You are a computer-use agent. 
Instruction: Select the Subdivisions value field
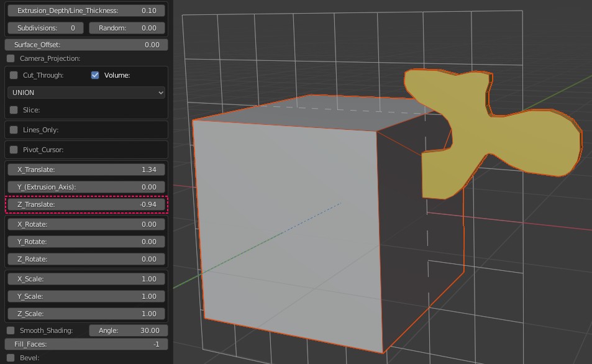click(x=46, y=28)
